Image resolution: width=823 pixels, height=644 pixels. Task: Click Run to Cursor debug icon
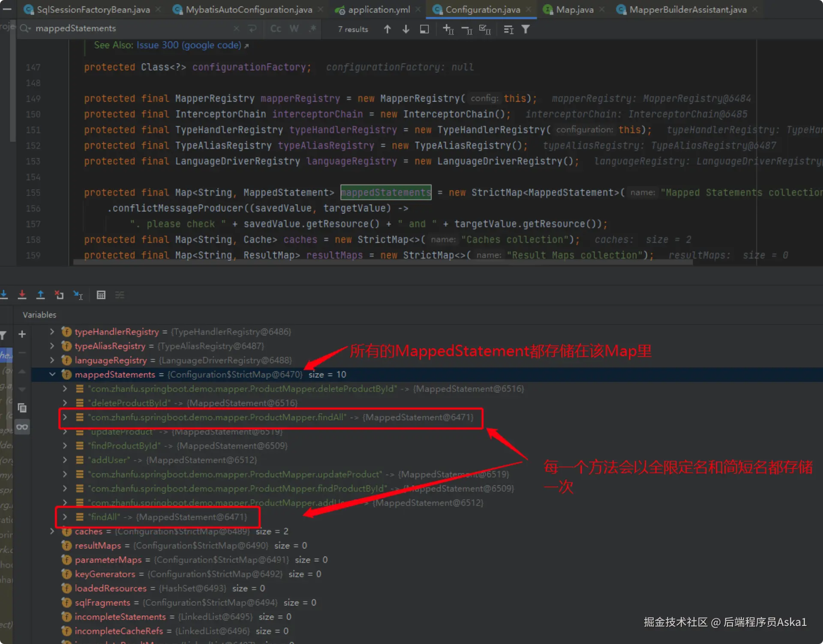(78, 295)
